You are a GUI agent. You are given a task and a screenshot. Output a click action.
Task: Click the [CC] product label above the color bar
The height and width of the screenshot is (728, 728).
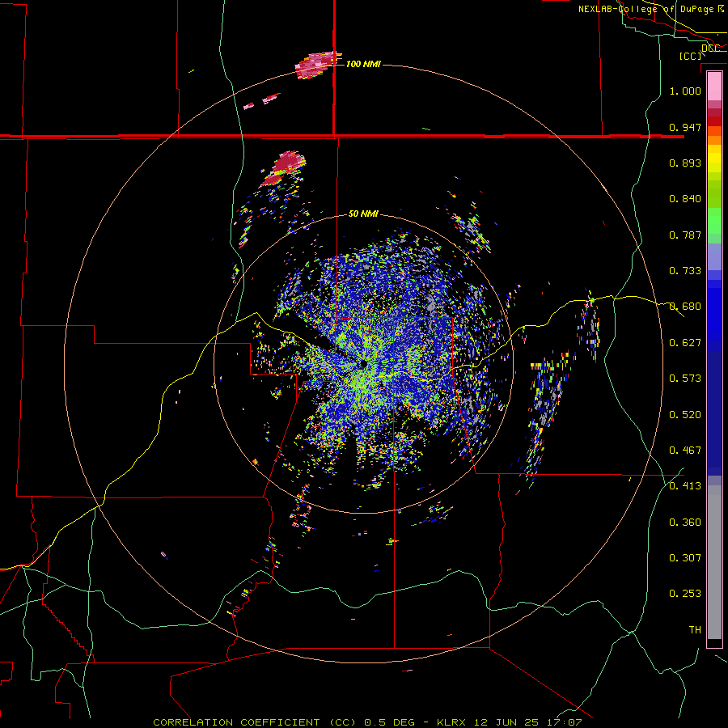(x=691, y=56)
